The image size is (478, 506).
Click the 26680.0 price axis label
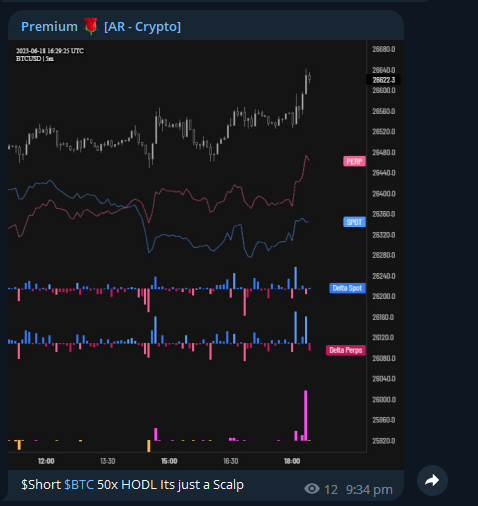tap(384, 49)
